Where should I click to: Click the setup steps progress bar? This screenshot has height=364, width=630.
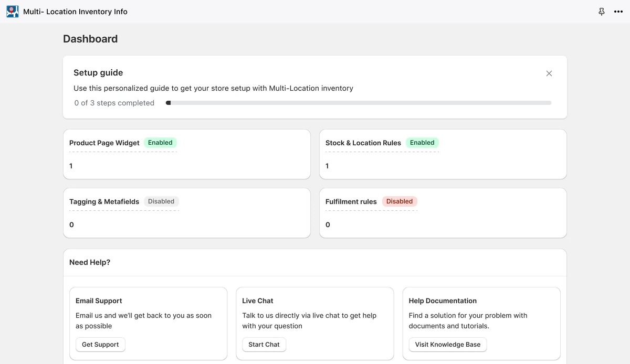tap(359, 103)
